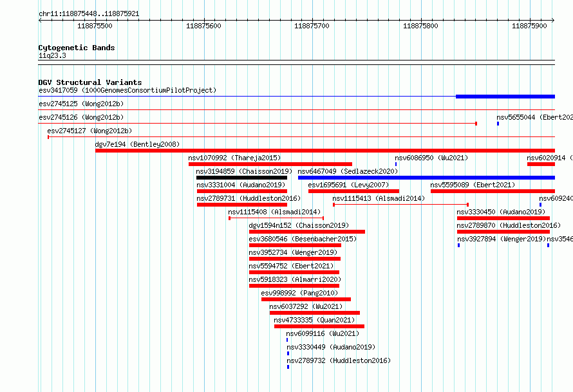Viewport: 573px width, 392px height.
Task: Click ruler position 118875800
Action: 420,26
